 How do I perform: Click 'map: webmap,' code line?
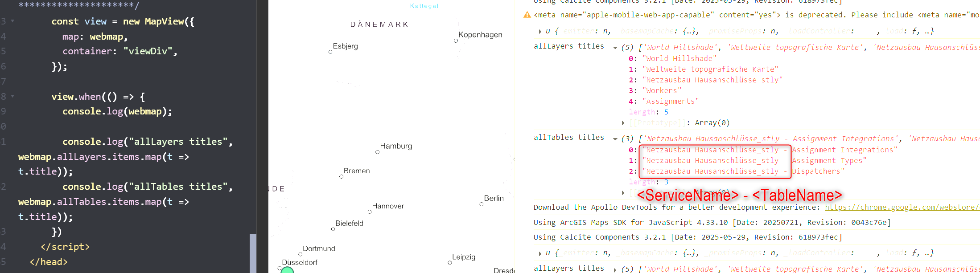tap(95, 36)
